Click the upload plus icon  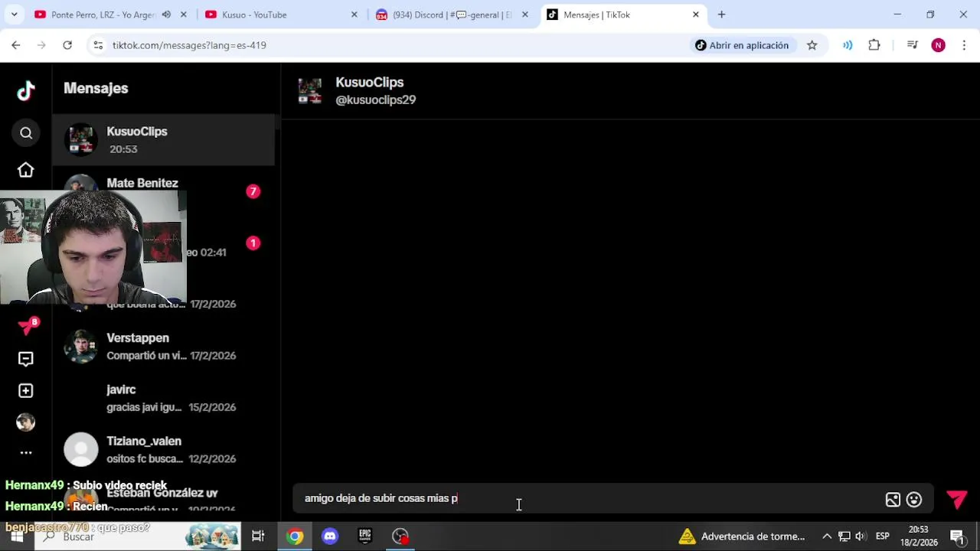[26, 391]
